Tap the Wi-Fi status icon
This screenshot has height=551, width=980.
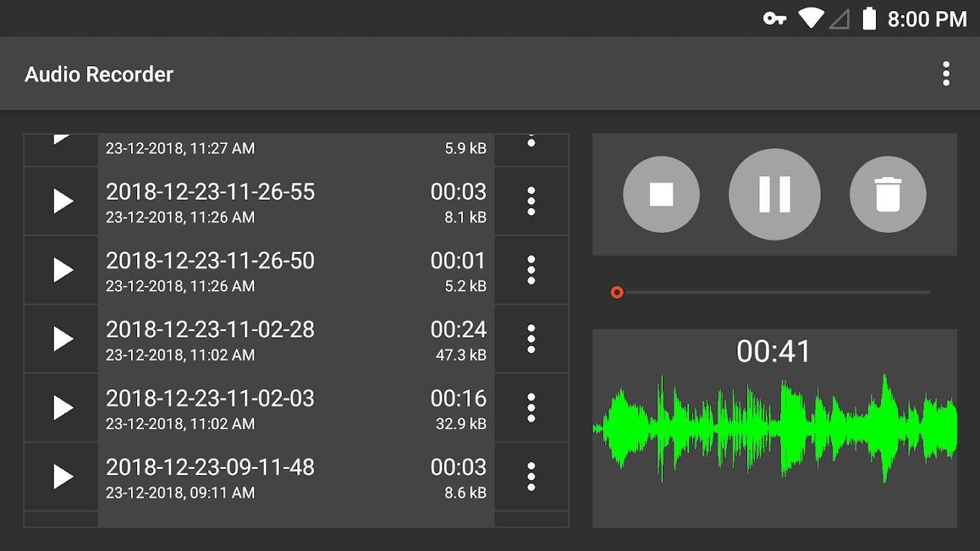pyautogui.click(x=811, y=19)
